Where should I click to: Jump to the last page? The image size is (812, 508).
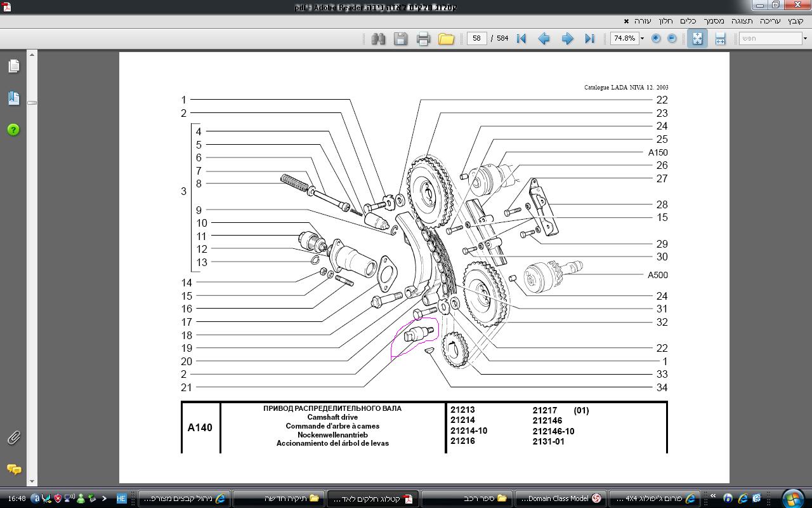point(589,39)
